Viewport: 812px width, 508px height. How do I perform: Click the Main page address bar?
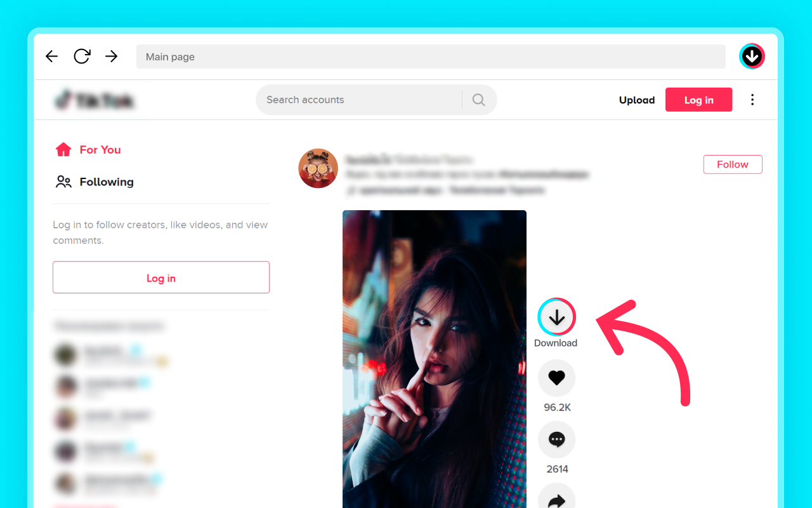point(431,57)
